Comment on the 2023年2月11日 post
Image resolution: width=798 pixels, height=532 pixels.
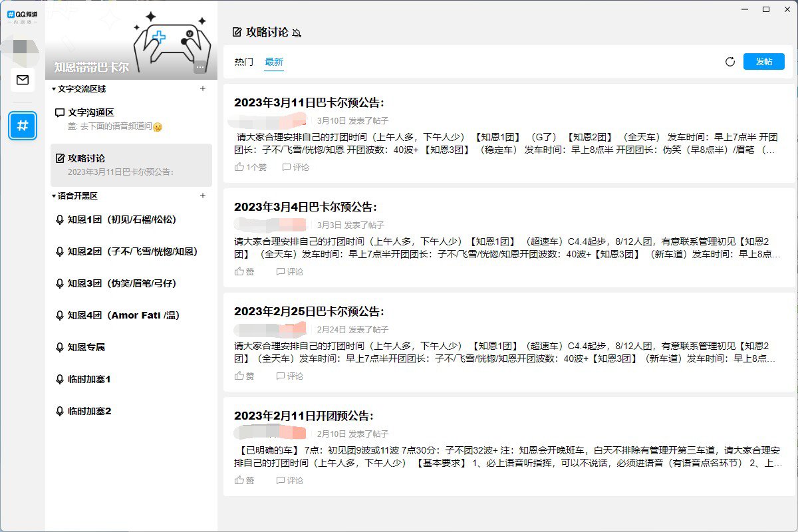[x=289, y=480]
